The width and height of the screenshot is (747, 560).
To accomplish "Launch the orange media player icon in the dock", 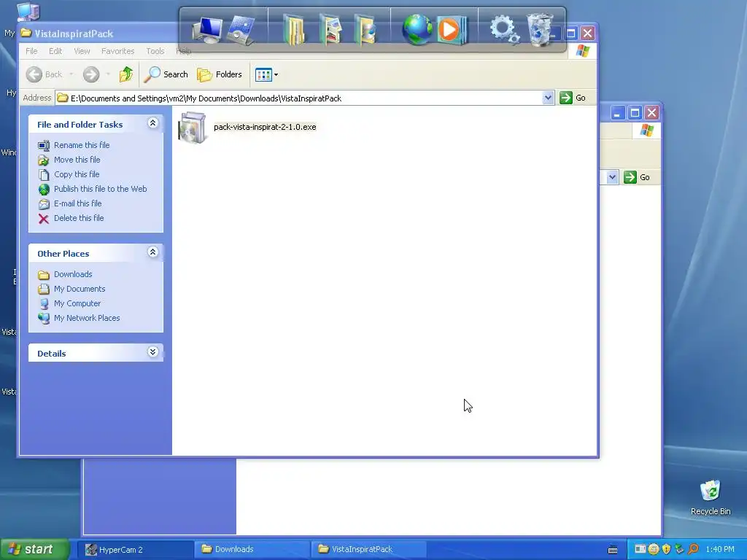I will coord(451,29).
